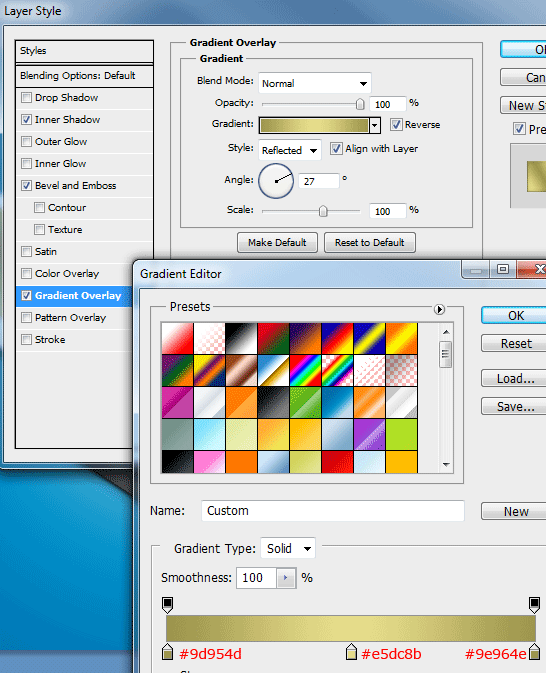Select the right opacity stop above the gradient bar

pos(534,605)
